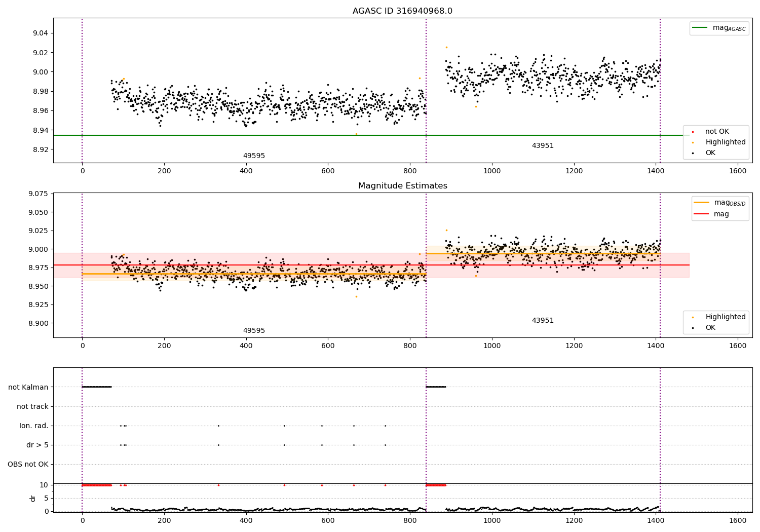
Task: Click x-axis tick '1400' in bottom plot
Action: click(x=656, y=520)
